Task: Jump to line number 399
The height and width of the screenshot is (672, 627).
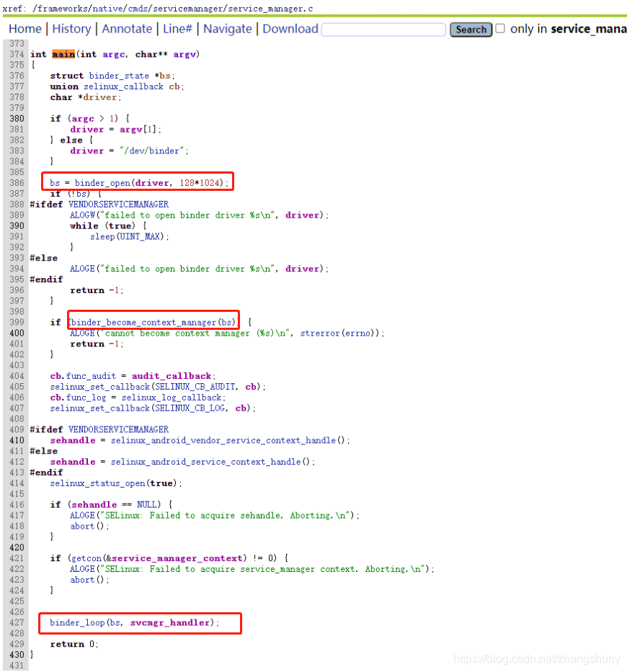Action: pos(17,322)
